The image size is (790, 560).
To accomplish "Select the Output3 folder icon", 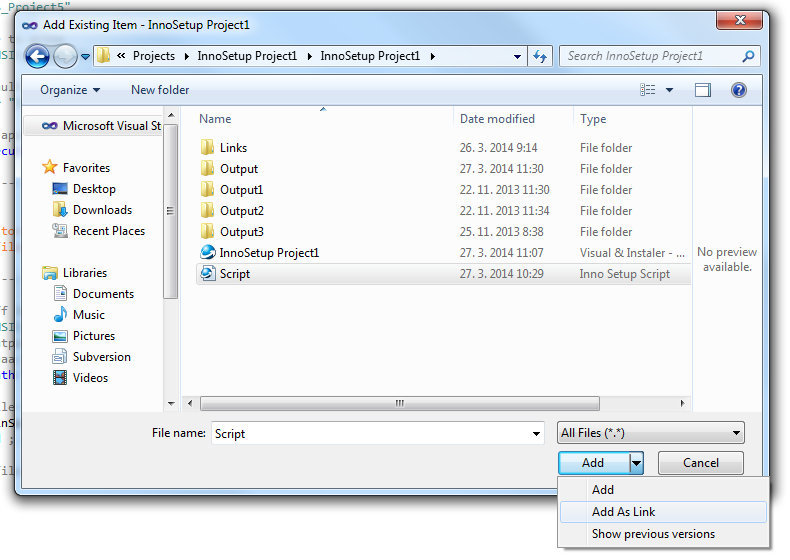I will (207, 232).
